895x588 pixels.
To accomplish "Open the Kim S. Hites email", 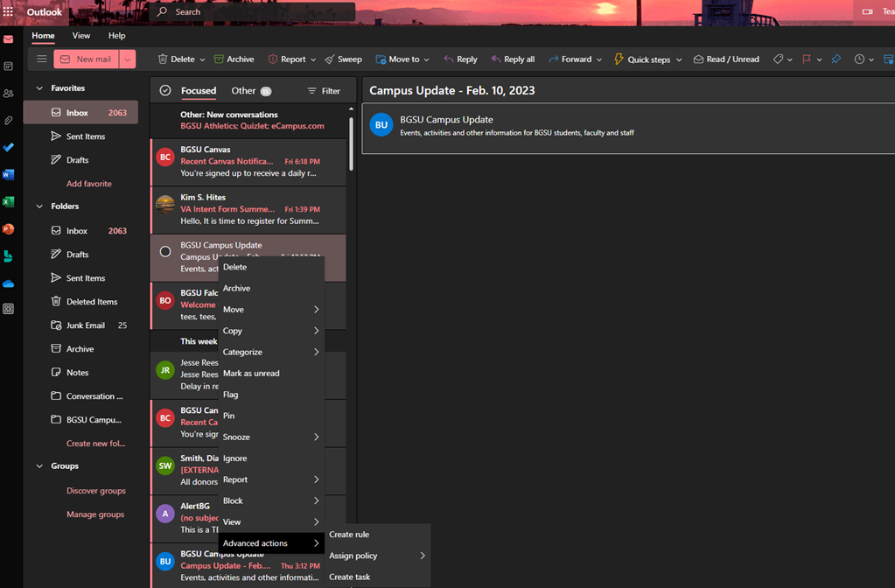I will click(x=248, y=209).
